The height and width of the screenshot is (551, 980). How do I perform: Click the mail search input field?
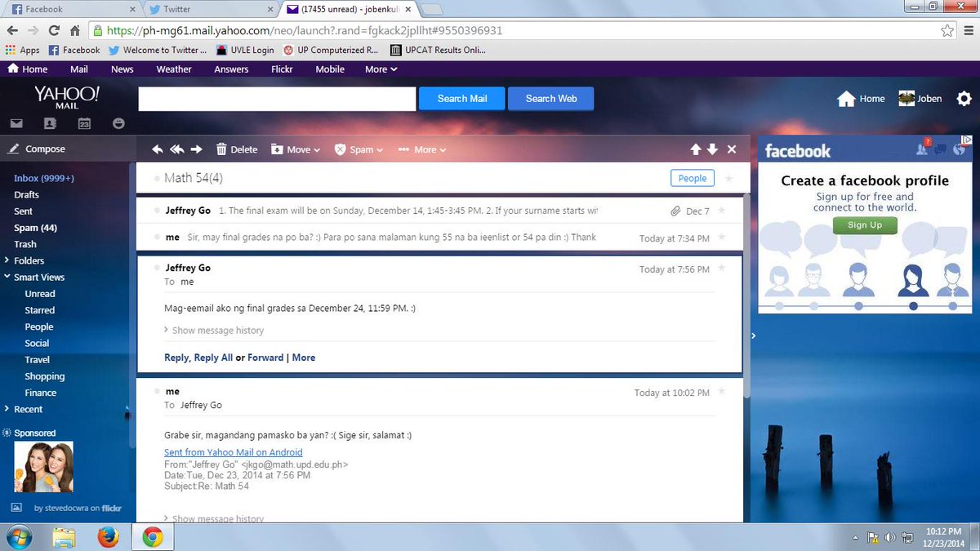(x=278, y=99)
